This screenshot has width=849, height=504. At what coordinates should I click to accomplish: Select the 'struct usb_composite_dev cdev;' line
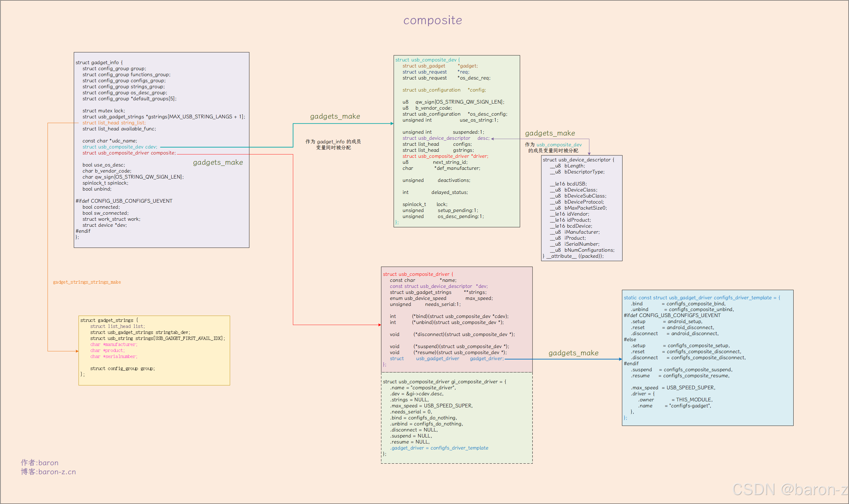click(120, 147)
